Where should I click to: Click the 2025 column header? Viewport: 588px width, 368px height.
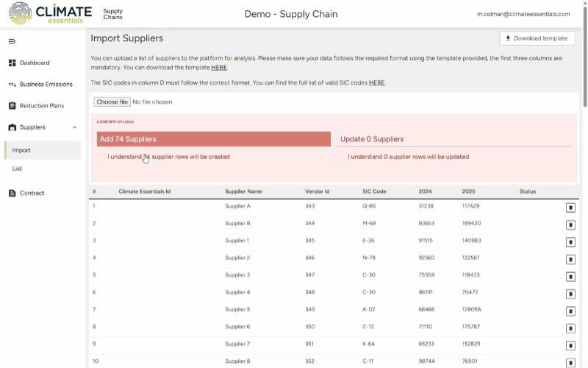click(468, 191)
